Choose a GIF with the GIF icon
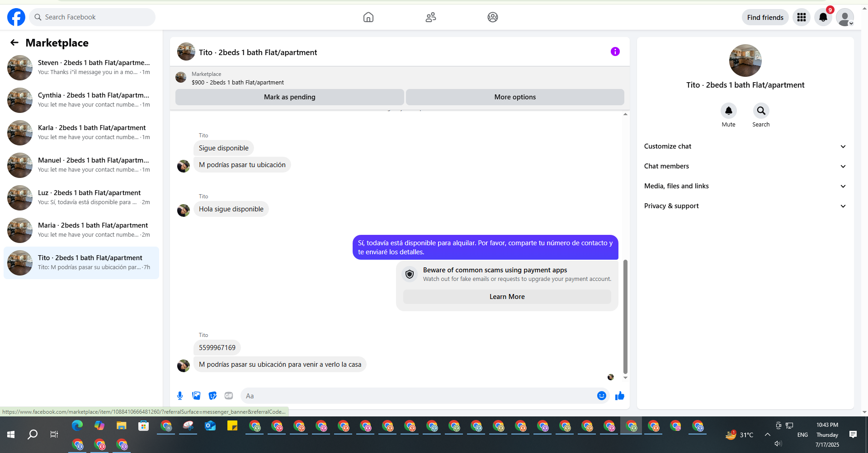The width and height of the screenshot is (868, 453). coord(229,396)
